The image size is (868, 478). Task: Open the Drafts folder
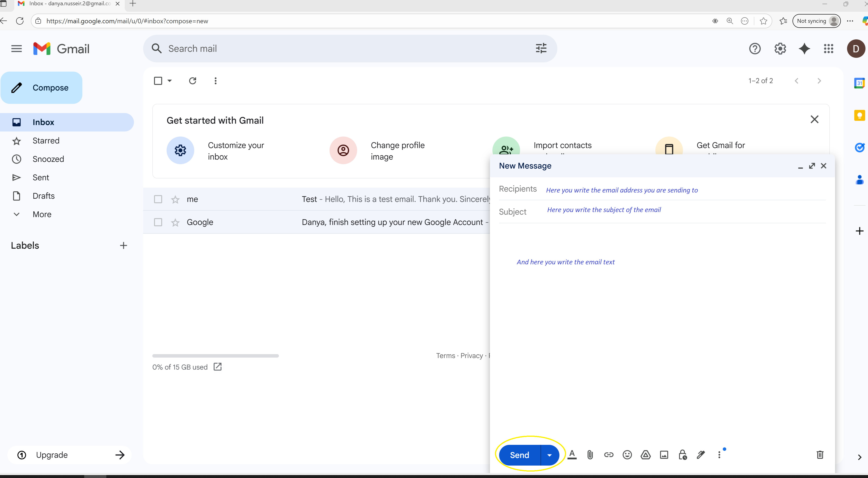pyautogui.click(x=43, y=196)
